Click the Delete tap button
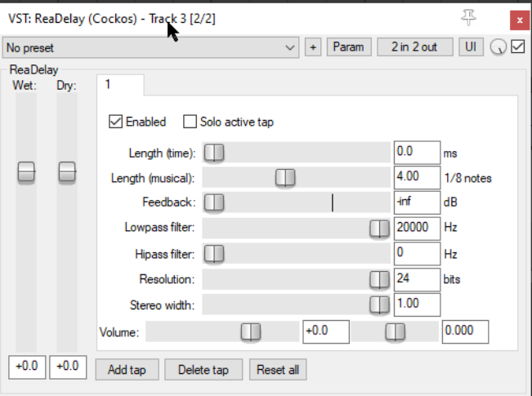This screenshot has height=396, width=532. (203, 370)
